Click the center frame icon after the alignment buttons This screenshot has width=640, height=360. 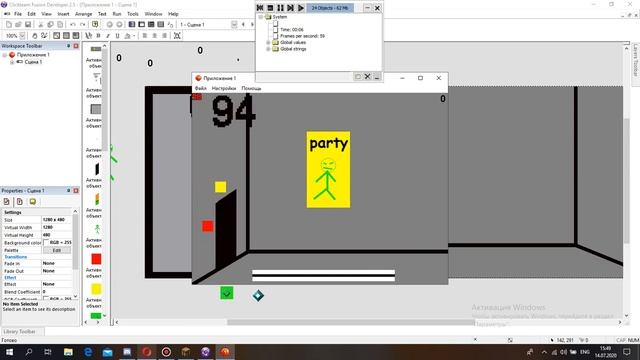tap(177, 36)
